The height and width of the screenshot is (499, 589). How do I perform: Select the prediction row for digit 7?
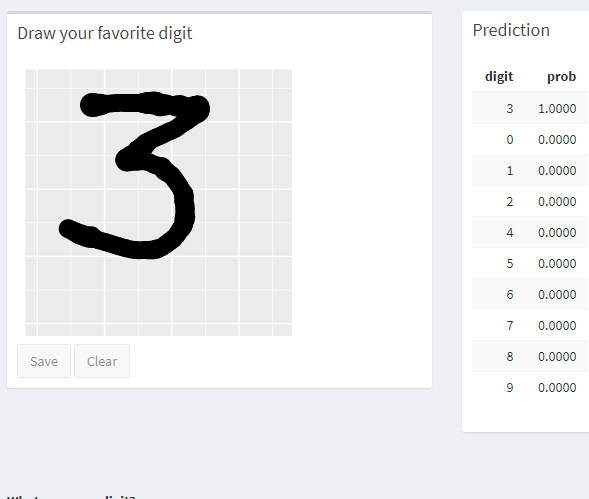point(530,325)
